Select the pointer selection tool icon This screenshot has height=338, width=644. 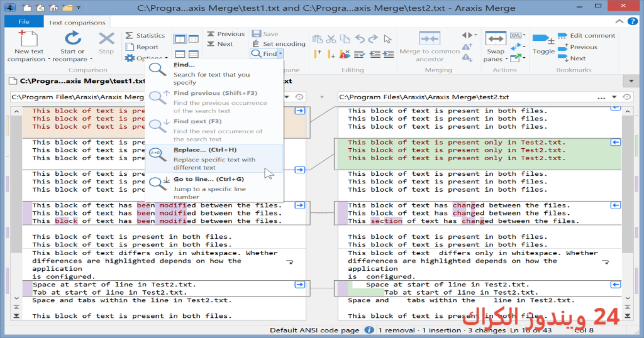click(x=387, y=39)
